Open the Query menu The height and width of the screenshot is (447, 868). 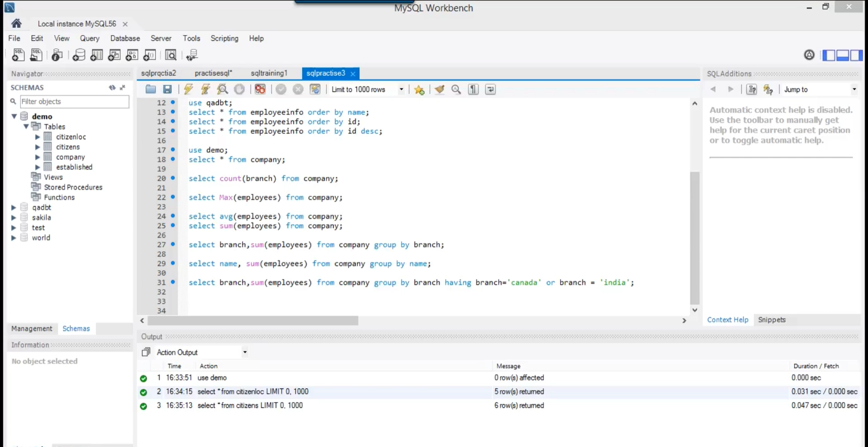[90, 38]
